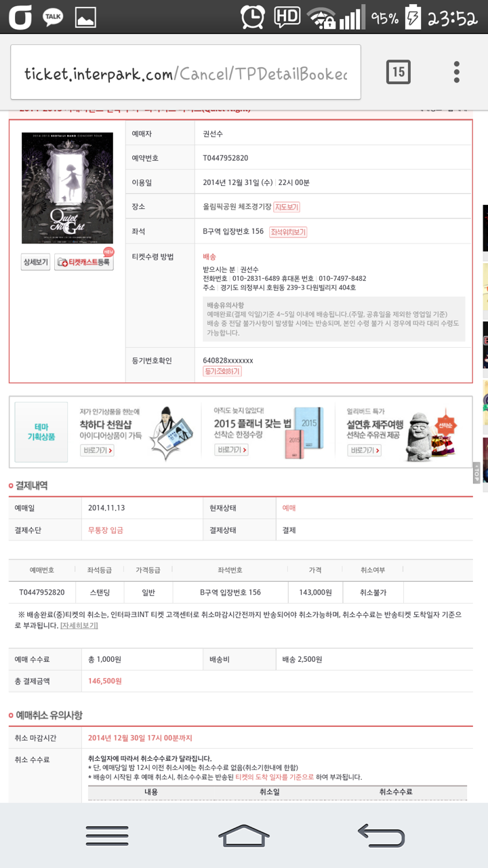Expand 바로가기 under 착하다 천원샵 banner

click(97, 450)
